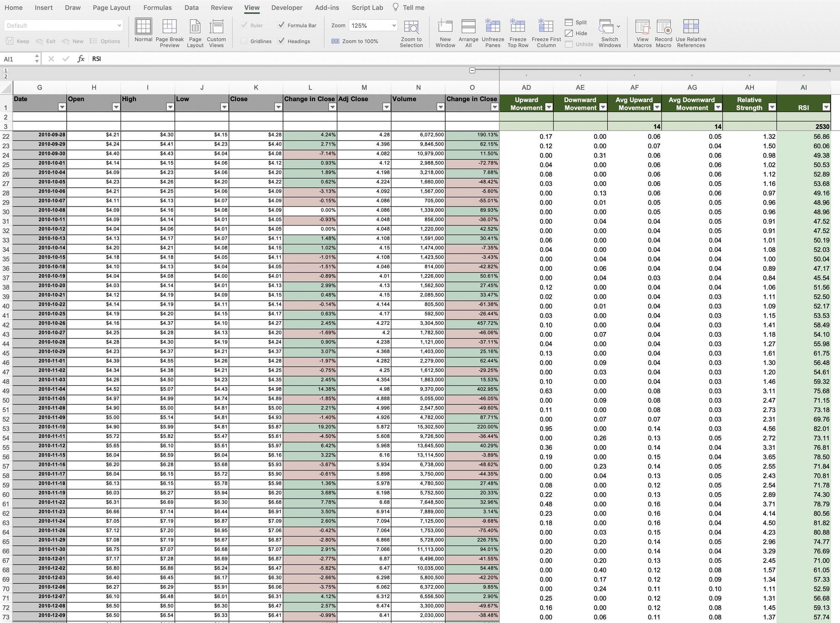Open a New Window for the workbook
840x623 pixels.
(445, 29)
